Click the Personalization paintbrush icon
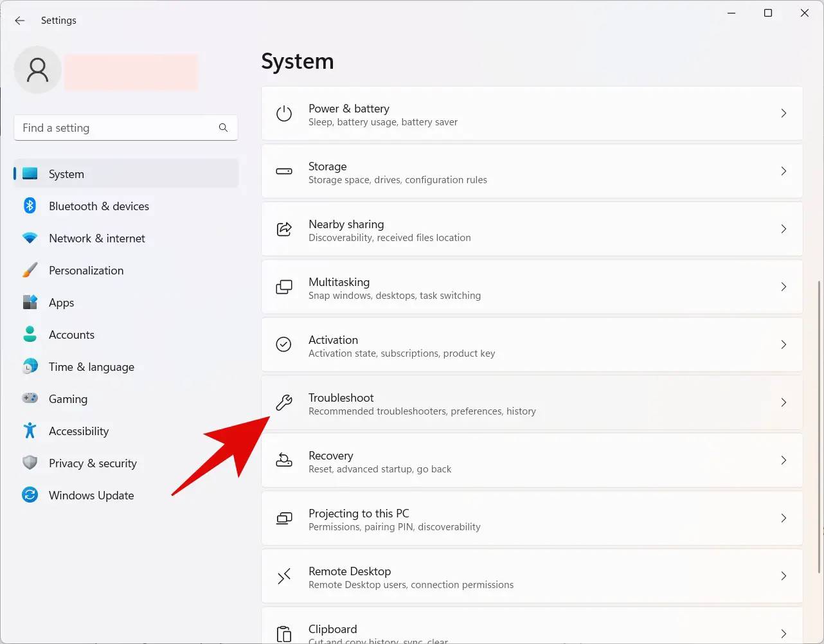Viewport: 824px width, 644px height. 30,270
